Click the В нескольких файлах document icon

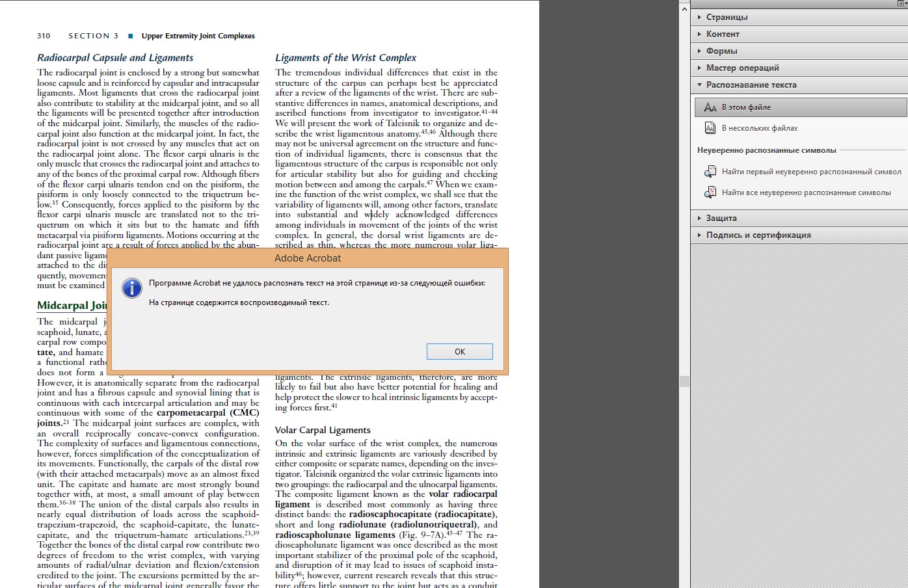[710, 128]
